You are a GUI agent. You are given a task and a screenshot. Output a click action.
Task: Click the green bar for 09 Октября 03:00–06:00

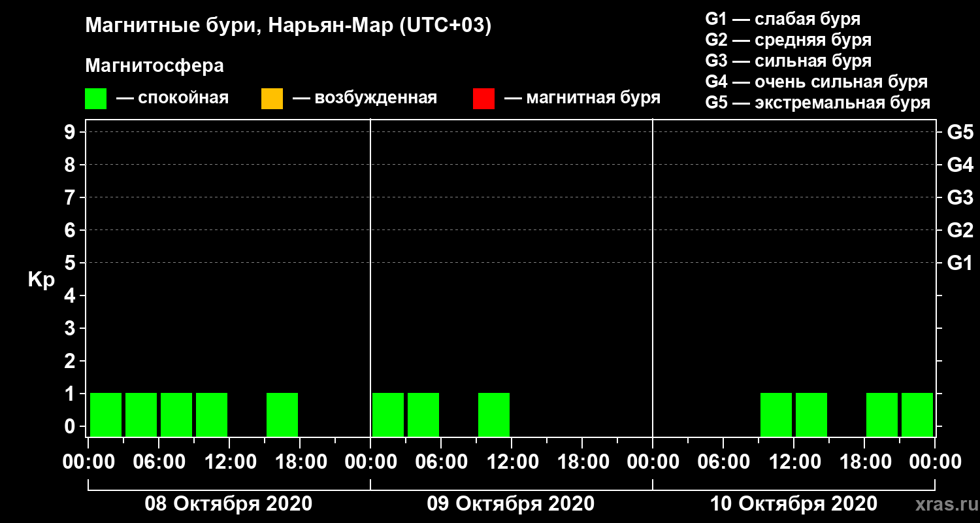[x=423, y=414]
